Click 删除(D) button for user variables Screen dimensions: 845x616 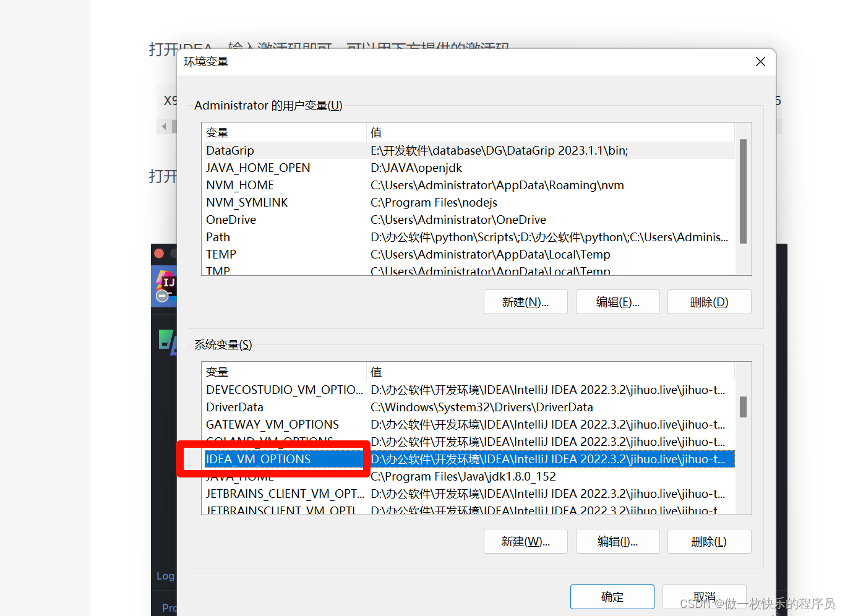(x=709, y=302)
